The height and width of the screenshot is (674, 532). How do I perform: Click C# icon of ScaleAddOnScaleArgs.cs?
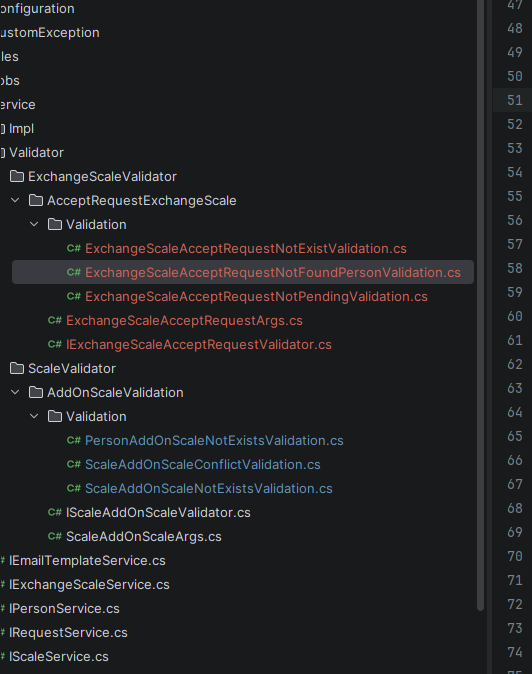click(x=55, y=536)
